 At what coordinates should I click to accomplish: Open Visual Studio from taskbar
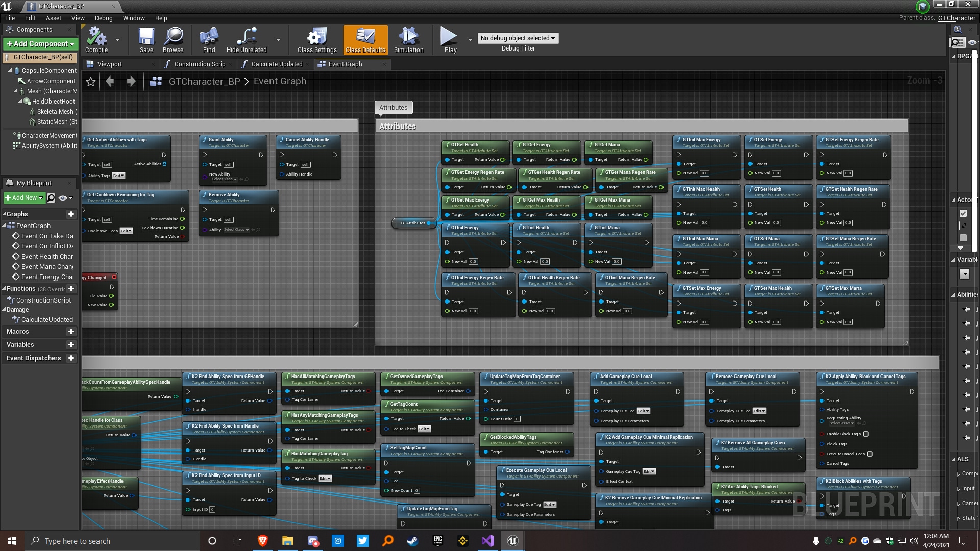click(x=487, y=541)
